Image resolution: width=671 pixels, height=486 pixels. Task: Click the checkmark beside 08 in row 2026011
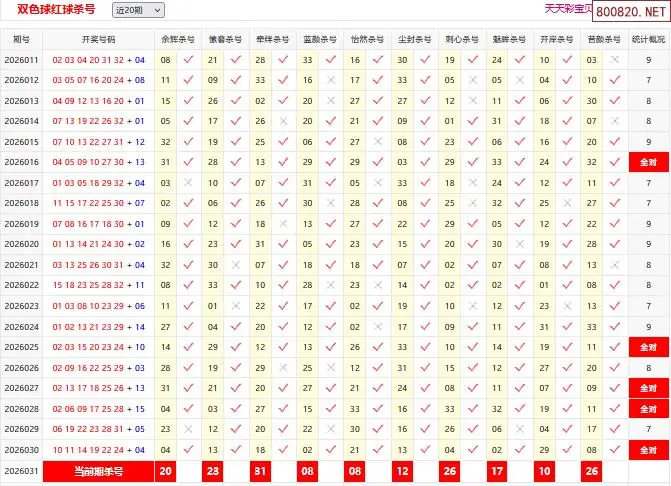[189, 60]
